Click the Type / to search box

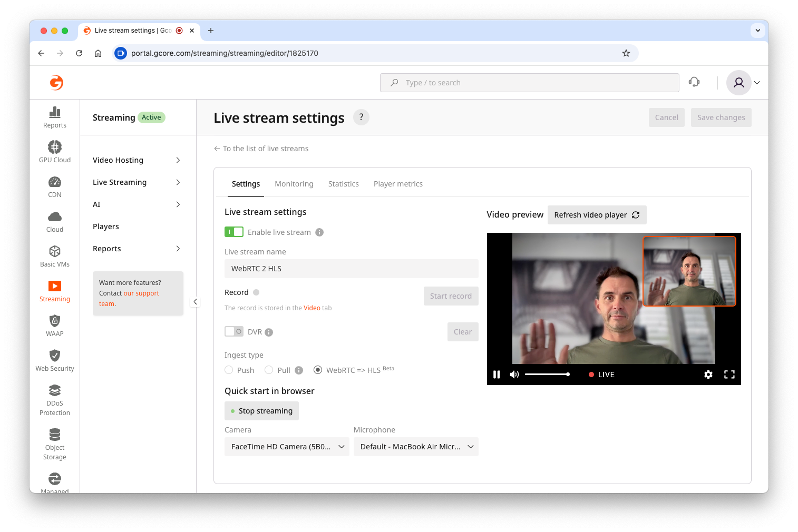530,83
